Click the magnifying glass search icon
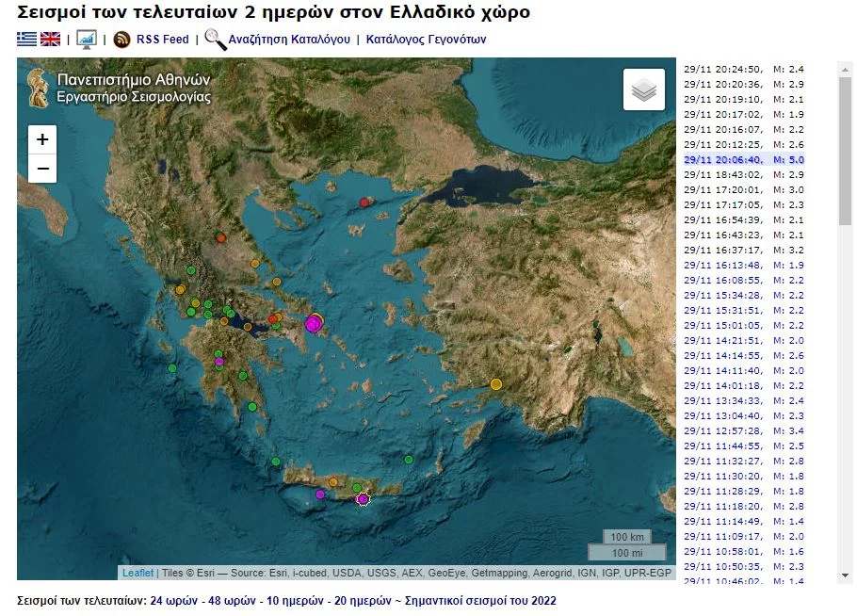This screenshot has width=857, height=616. point(216,40)
